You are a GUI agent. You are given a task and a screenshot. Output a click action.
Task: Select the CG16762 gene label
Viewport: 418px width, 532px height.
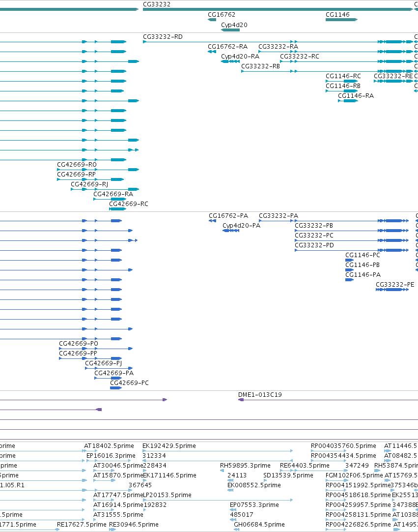[222, 15]
